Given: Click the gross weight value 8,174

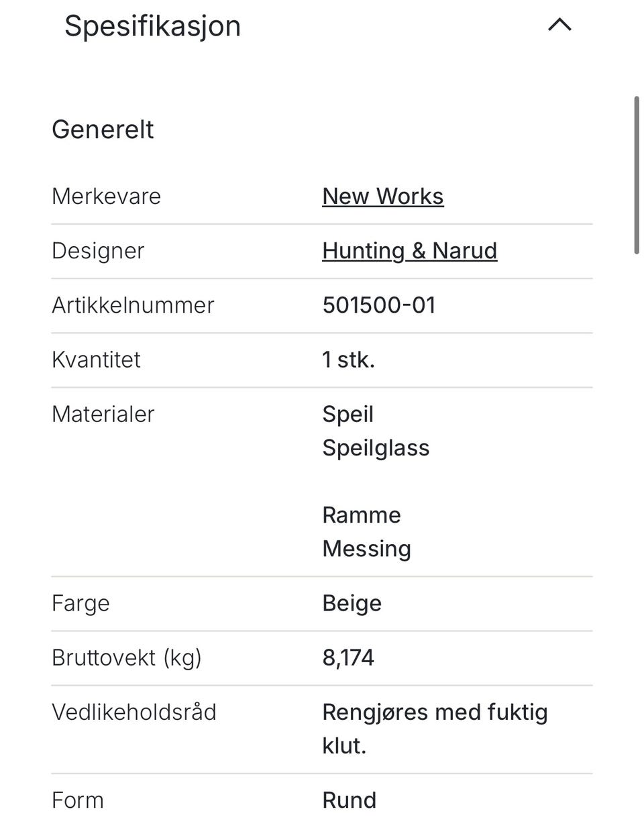Looking at the screenshot, I should coord(347,658).
